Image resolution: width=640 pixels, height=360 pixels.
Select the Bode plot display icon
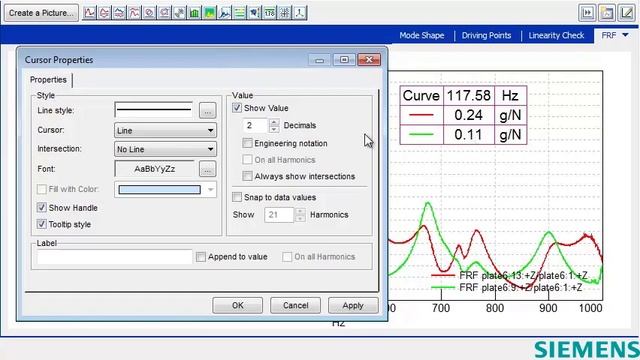click(104, 13)
